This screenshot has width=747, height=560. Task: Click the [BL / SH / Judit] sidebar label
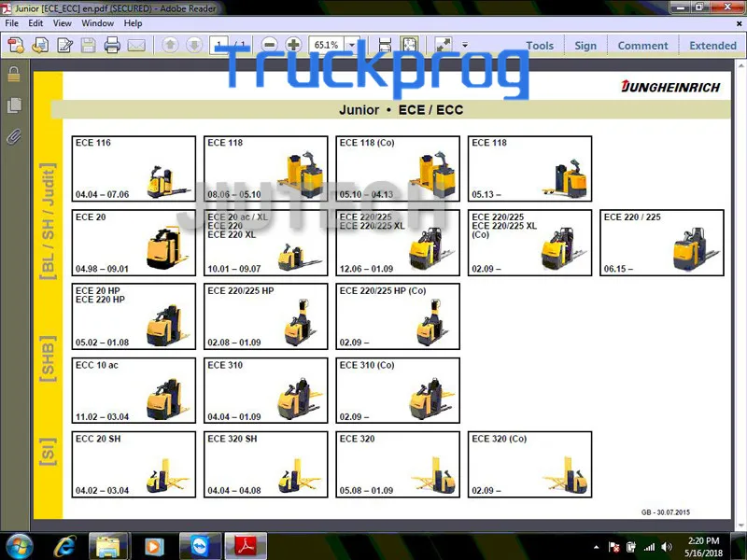pos(48,221)
